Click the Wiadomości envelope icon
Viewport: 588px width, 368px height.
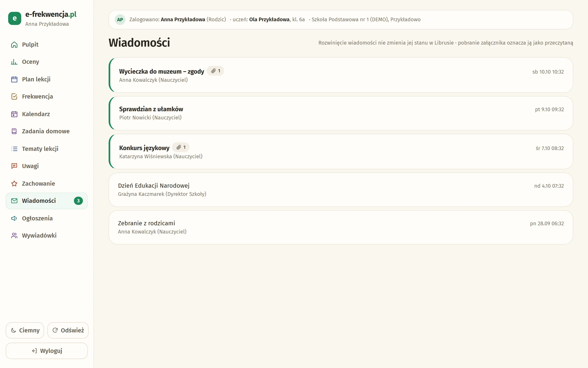point(14,201)
